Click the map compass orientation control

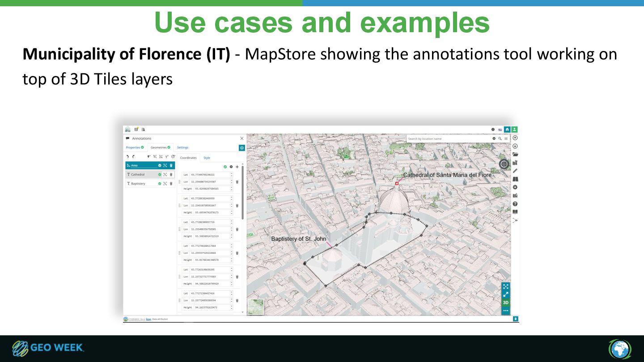tap(504, 164)
